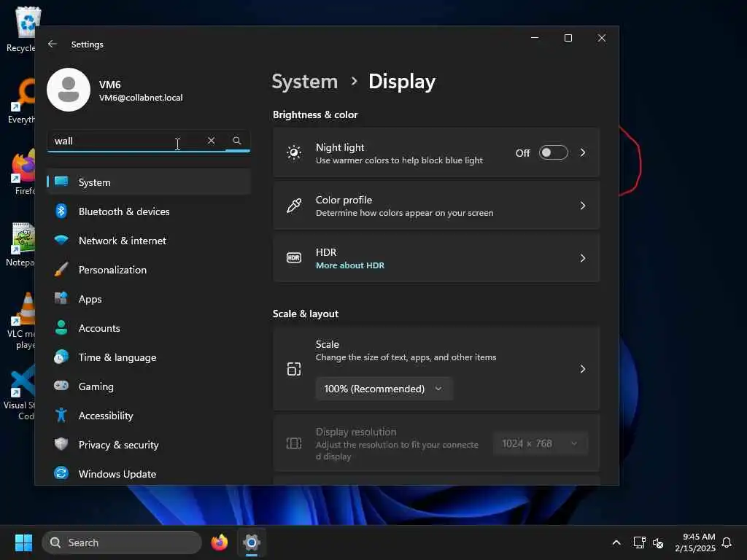Expand the Scale row chevron
This screenshot has height=560, width=747.
coord(583,369)
